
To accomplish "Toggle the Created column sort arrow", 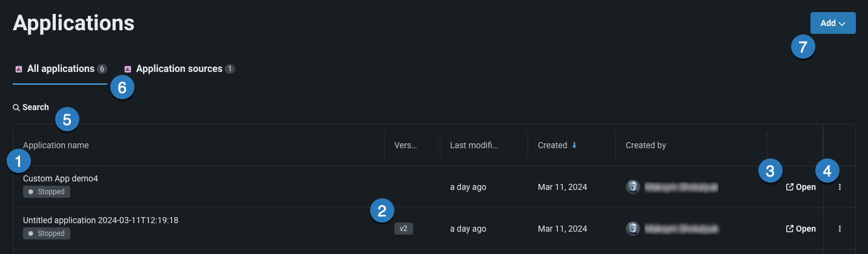I will click(x=573, y=146).
